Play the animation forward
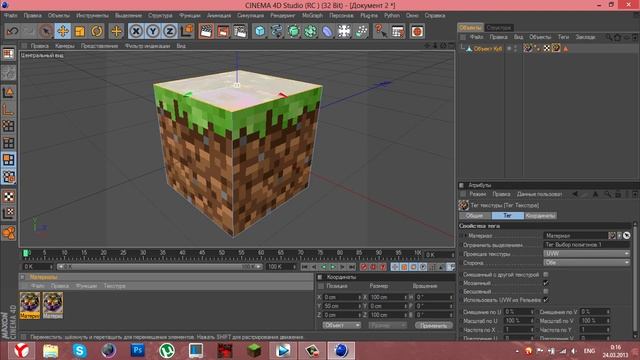This screenshot has height=360, width=640. (333, 267)
